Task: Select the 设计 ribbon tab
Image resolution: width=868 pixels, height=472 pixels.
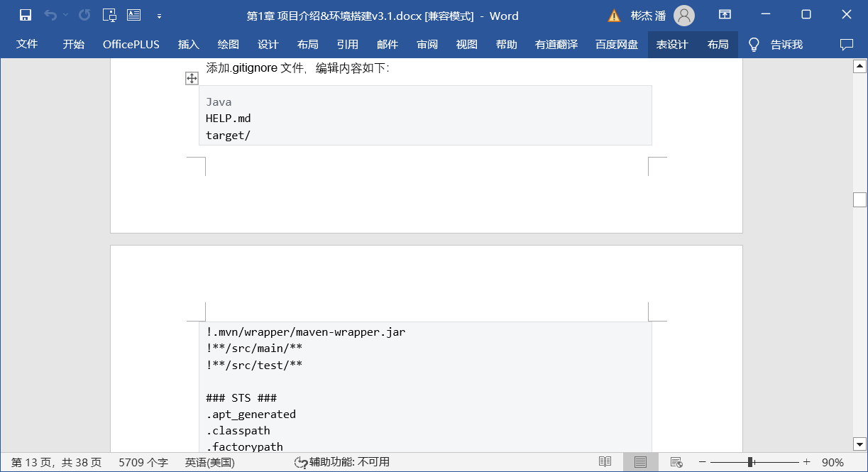Action: pyautogui.click(x=268, y=44)
